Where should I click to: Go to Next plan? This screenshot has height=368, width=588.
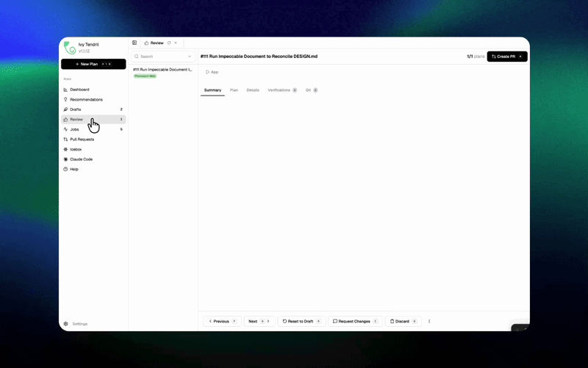click(259, 322)
